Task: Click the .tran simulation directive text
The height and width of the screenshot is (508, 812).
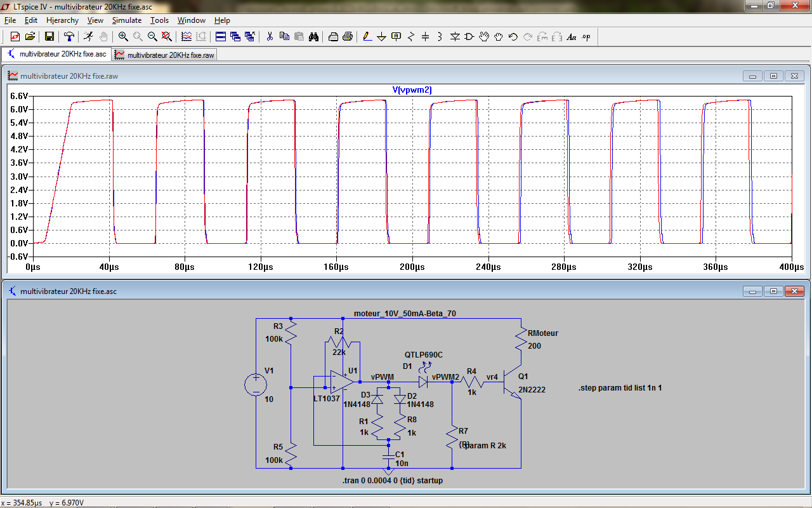Action: 392,481
